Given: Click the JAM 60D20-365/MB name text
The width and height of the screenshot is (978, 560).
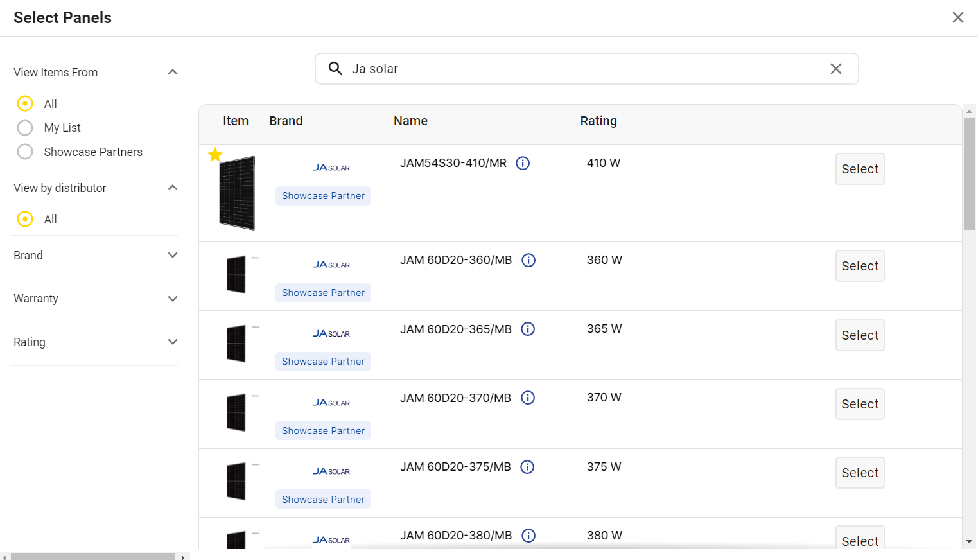Looking at the screenshot, I should (x=456, y=329).
